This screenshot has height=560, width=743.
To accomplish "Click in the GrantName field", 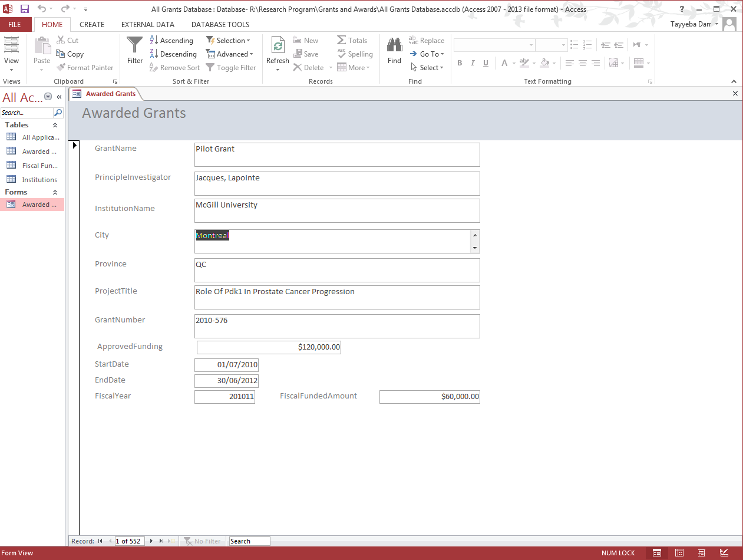I will pyautogui.click(x=337, y=154).
